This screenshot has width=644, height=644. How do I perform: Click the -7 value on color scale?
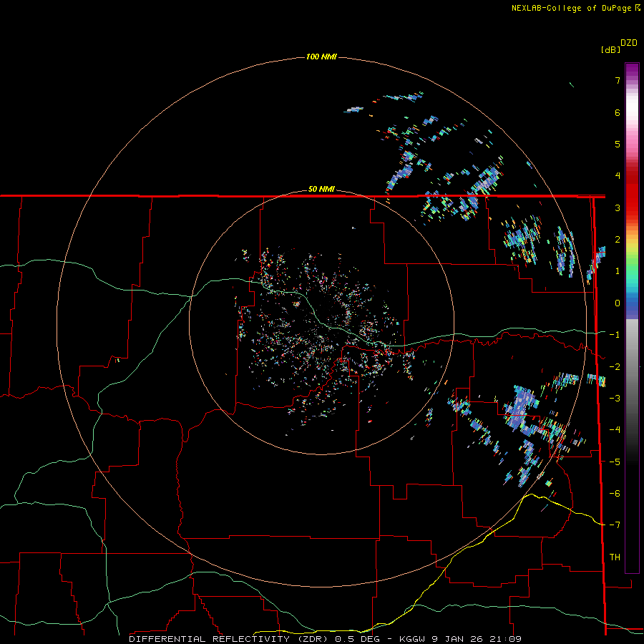(615, 525)
